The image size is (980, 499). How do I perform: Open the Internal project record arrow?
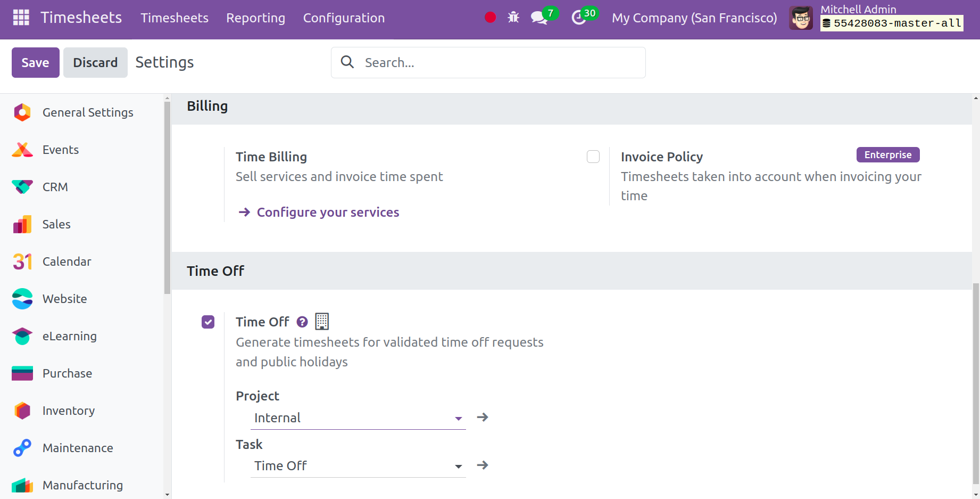tap(483, 417)
